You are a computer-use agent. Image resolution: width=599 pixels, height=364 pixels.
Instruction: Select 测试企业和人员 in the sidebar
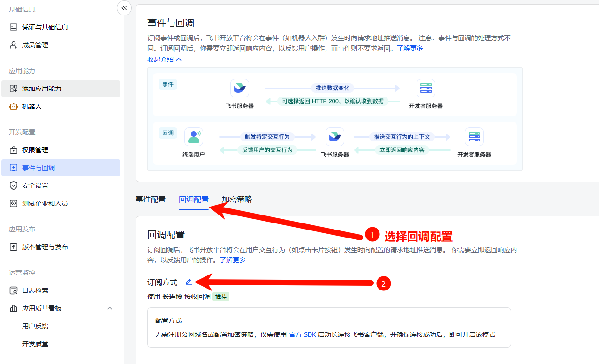[x=45, y=203]
